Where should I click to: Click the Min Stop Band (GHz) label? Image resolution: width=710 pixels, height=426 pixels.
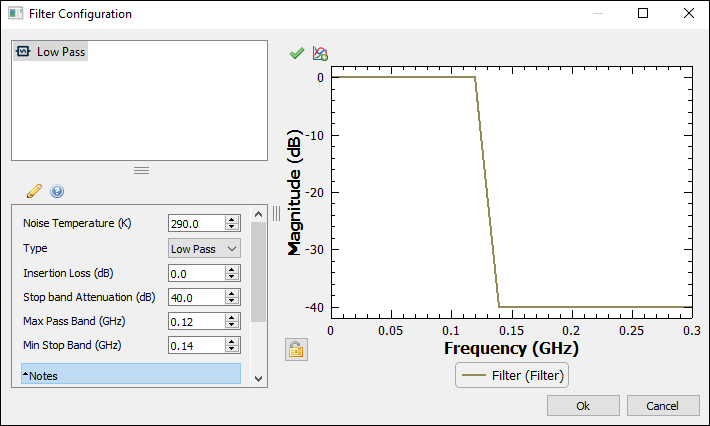point(72,345)
